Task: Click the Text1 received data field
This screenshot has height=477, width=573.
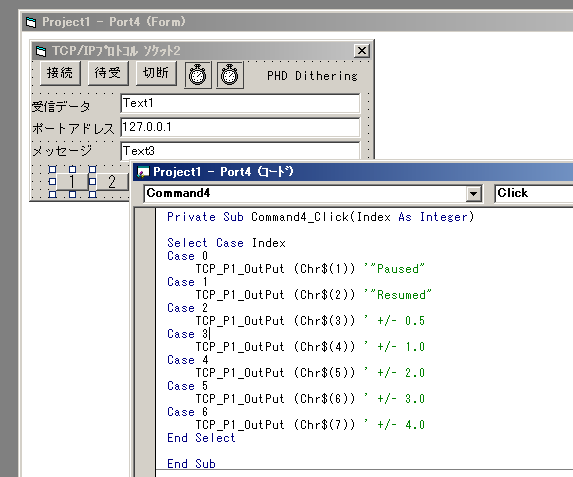Action: tap(240, 103)
